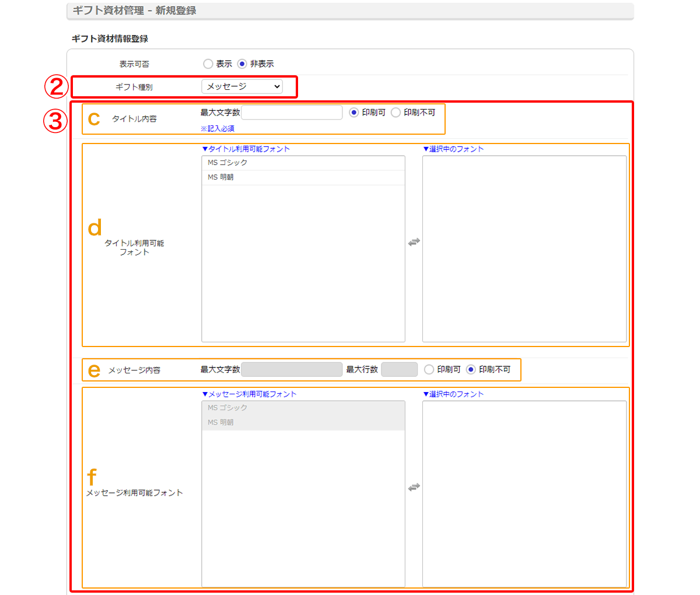
Task: Click the タイトル内容 最大文字数 input field
Action: click(x=292, y=113)
